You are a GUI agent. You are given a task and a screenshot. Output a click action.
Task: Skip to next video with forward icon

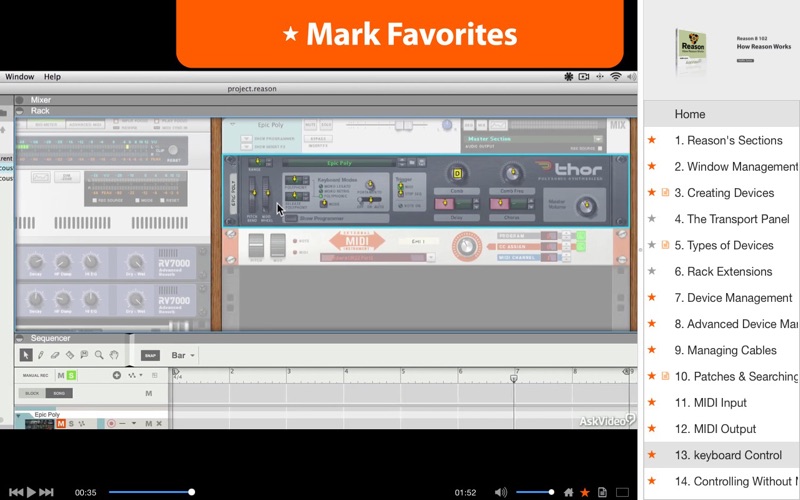click(x=46, y=492)
